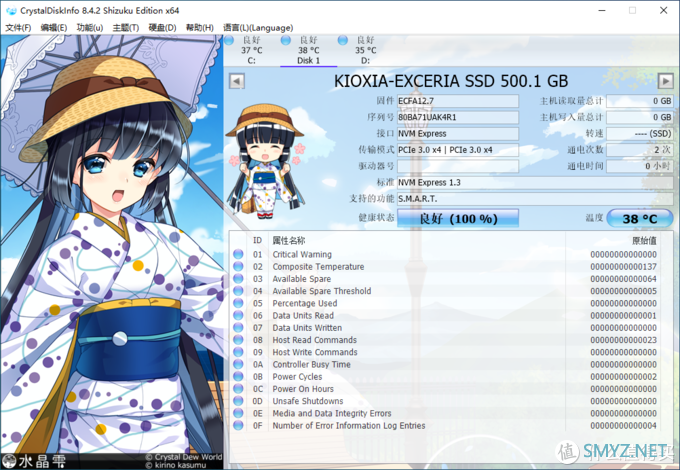
Task: Click the serial number field 80BA71UAK4R1
Action: [458, 117]
